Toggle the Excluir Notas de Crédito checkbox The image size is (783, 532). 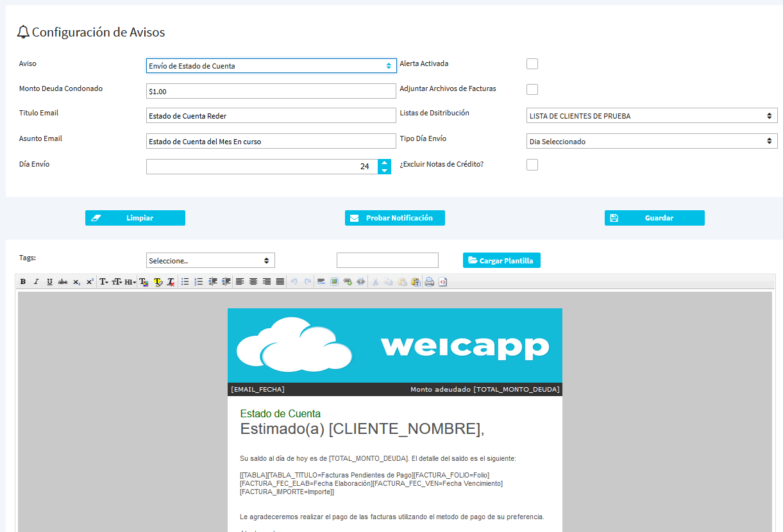click(x=532, y=165)
